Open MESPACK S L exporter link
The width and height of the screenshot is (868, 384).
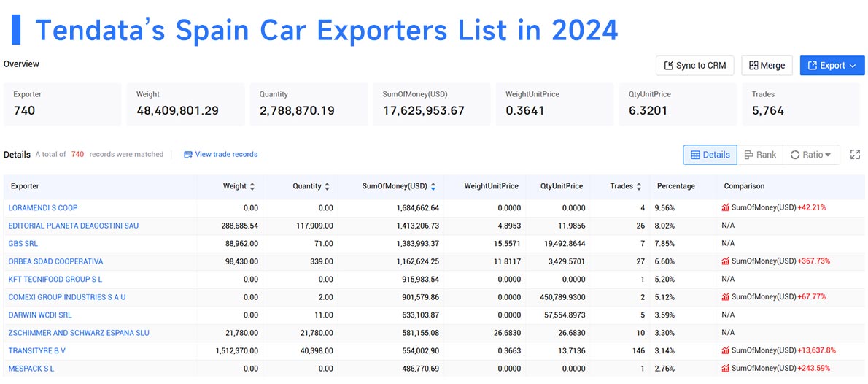(x=31, y=369)
